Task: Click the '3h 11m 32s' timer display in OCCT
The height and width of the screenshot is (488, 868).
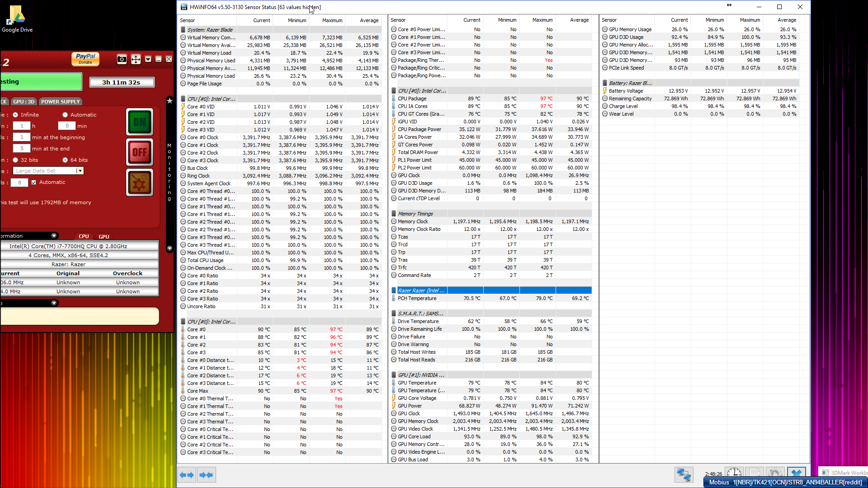Action: click(x=122, y=82)
